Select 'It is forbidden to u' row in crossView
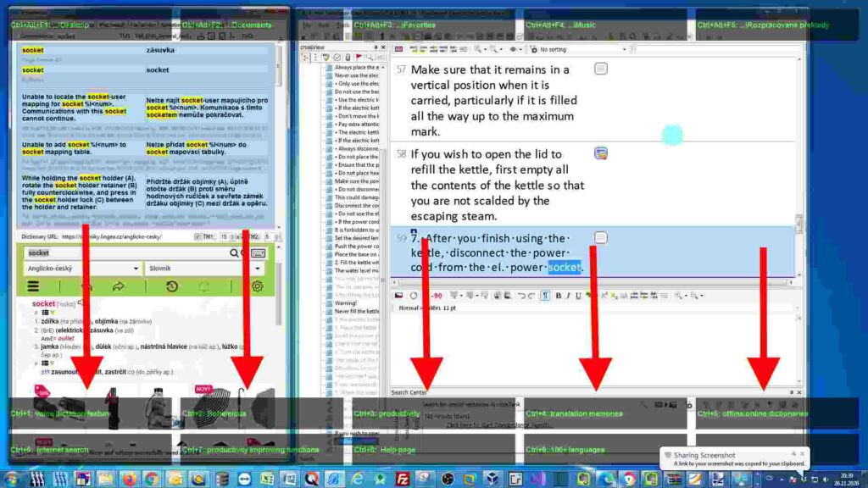868x488 pixels. (x=357, y=230)
